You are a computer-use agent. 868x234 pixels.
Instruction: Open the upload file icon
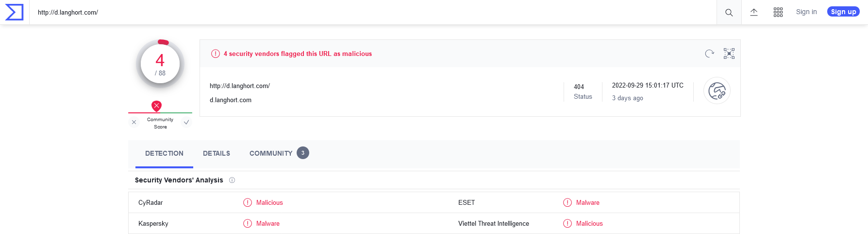coord(754,12)
